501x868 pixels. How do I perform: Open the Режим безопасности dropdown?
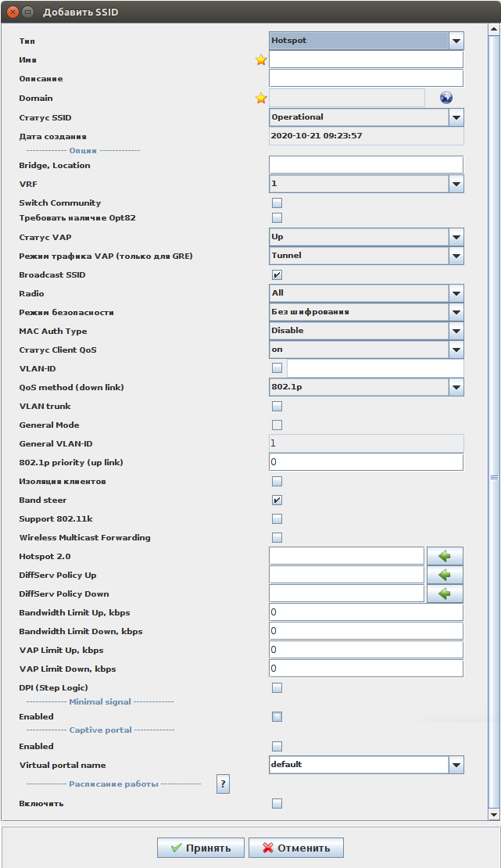[x=456, y=312]
